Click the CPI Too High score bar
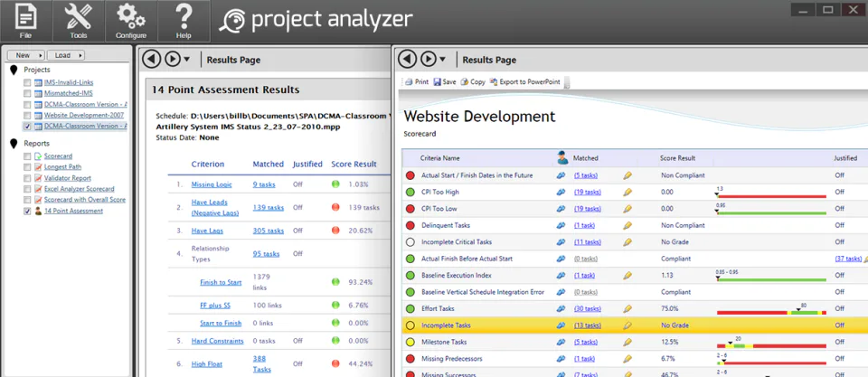This screenshot has height=377, width=868. [771, 196]
